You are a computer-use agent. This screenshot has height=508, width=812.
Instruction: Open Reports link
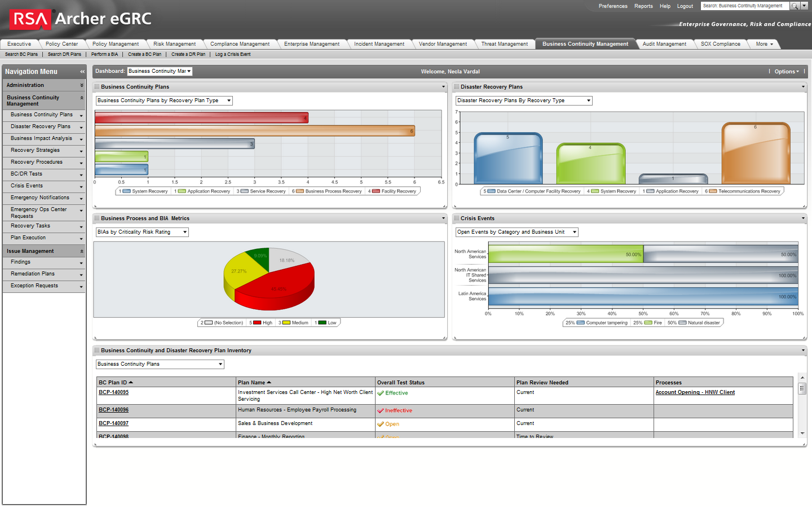tap(643, 6)
